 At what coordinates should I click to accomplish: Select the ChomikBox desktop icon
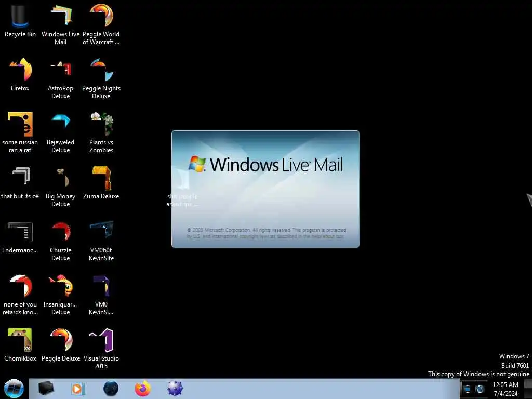click(20, 344)
